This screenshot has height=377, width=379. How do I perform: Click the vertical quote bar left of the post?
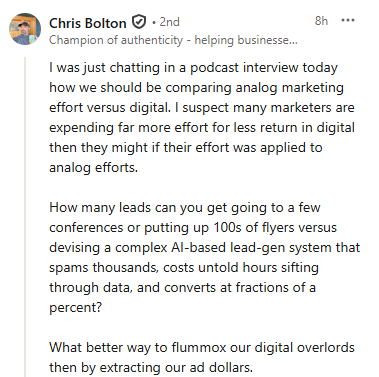coord(25,217)
